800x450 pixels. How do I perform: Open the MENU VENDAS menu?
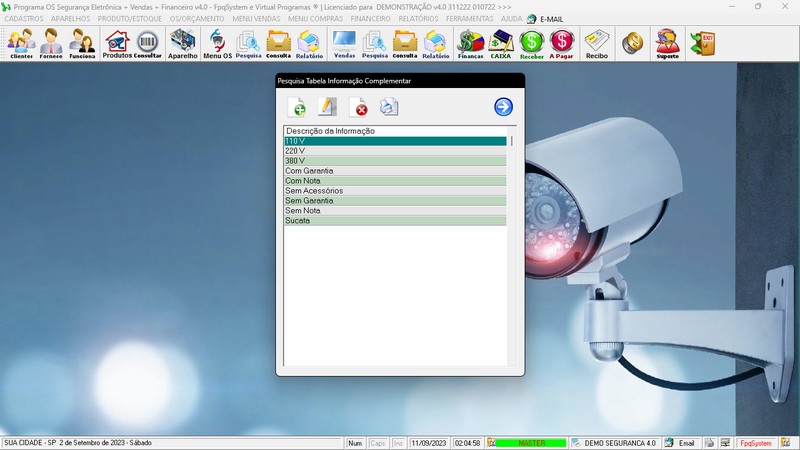pos(256,18)
